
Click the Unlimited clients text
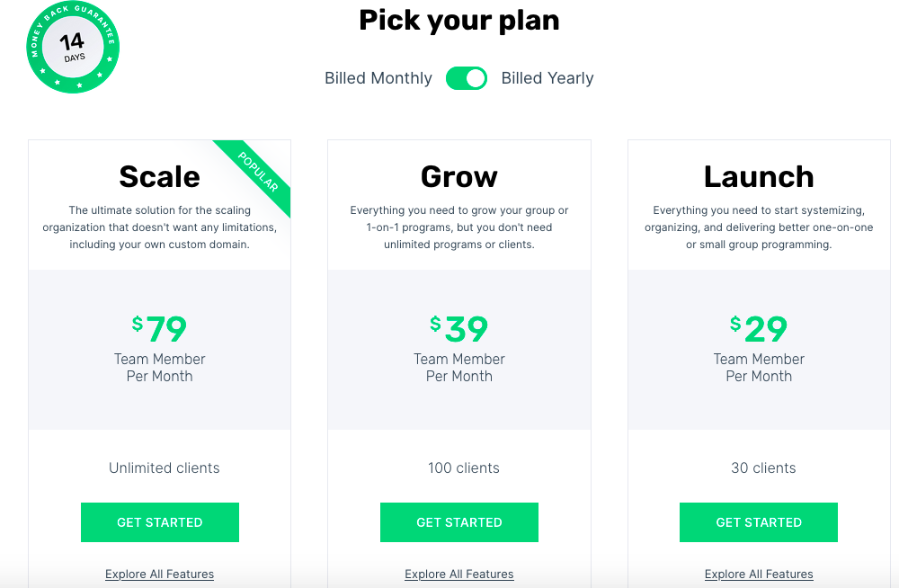pos(165,468)
